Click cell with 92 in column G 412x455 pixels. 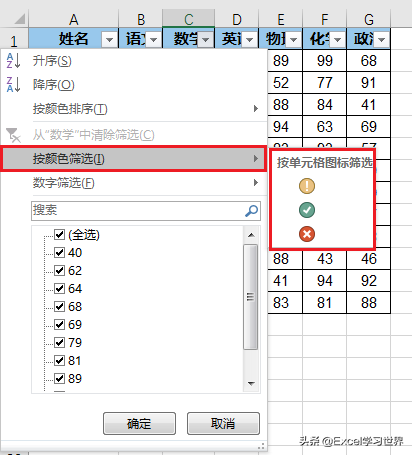[x=369, y=281]
